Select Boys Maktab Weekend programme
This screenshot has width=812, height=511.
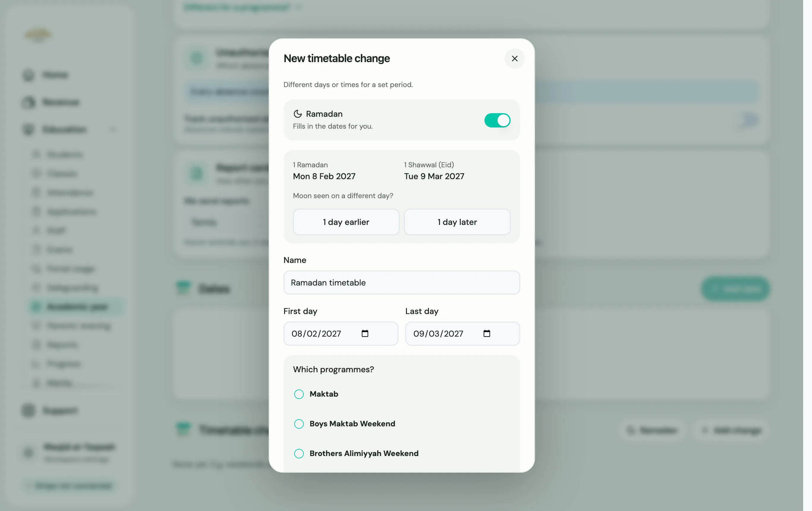(299, 424)
